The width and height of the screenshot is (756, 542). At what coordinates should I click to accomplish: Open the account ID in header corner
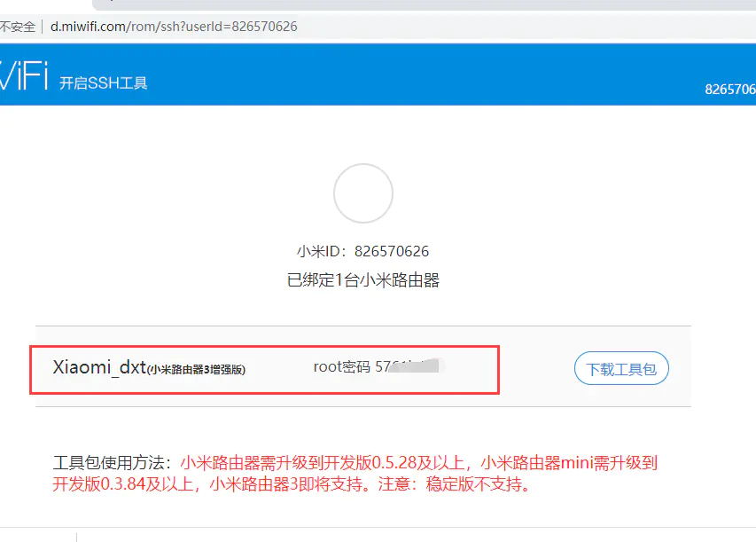click(x=730, y=90)
